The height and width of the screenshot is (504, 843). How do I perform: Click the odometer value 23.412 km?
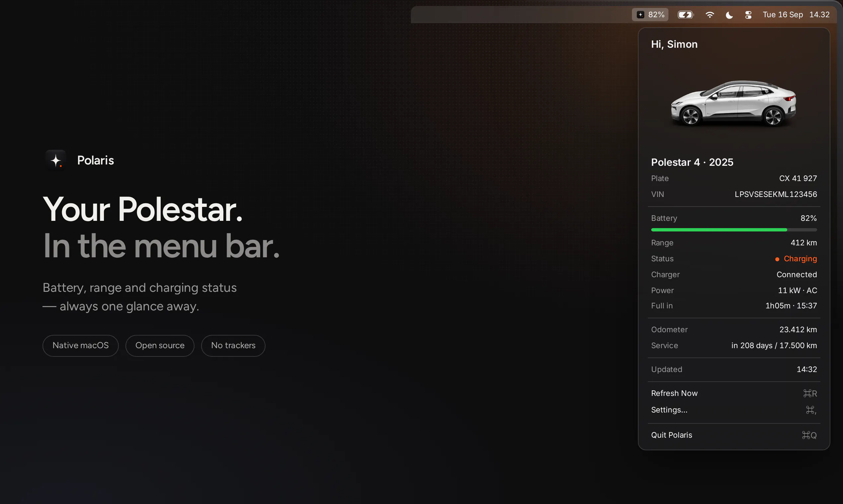pos(798,330)
